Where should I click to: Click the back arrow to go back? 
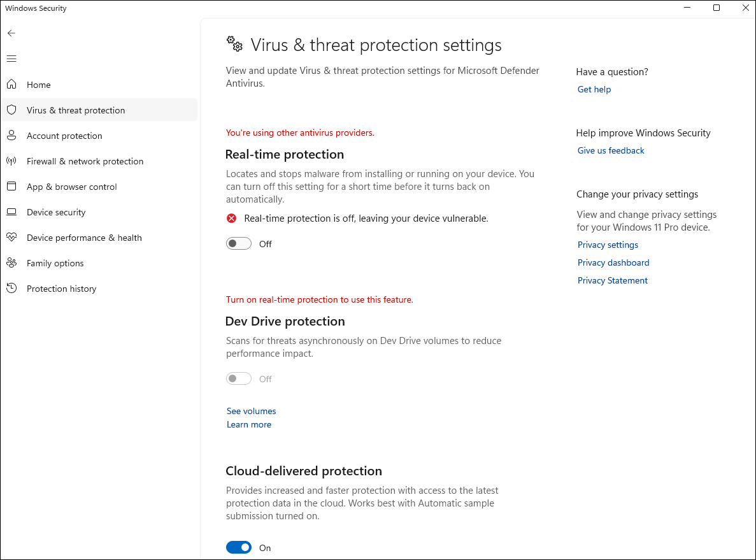click(x=11, y=32)
